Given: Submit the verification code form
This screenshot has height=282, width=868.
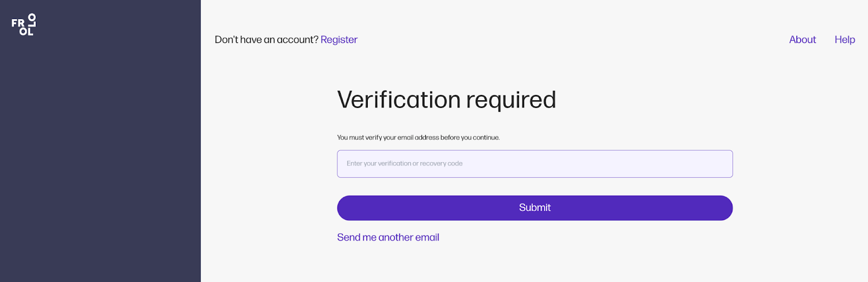Looking at the screenshot, I should coord(534,208).
